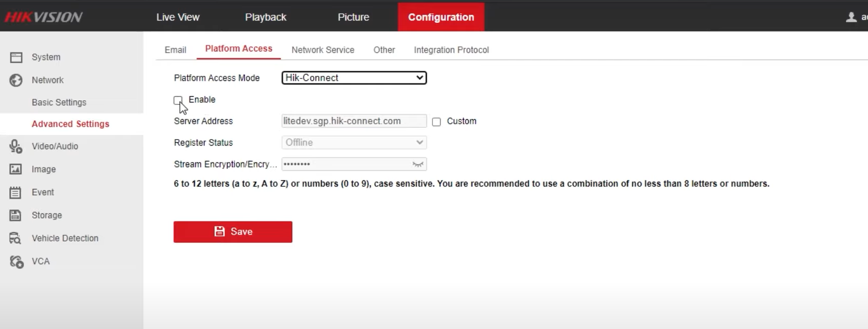868x329 pixels.
Task: Click the Vehicle Detection icon
Action: 16,238
